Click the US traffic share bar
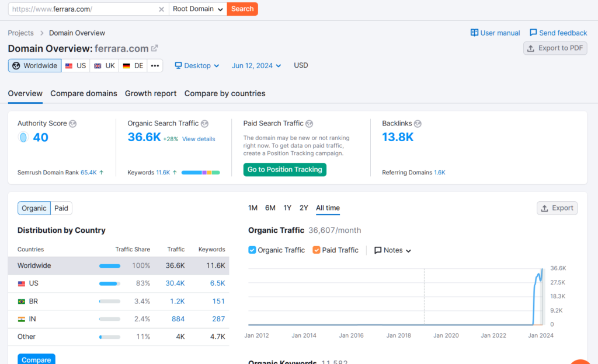The width and height of the screenshot is (598, 364). [x=109, y=283]
